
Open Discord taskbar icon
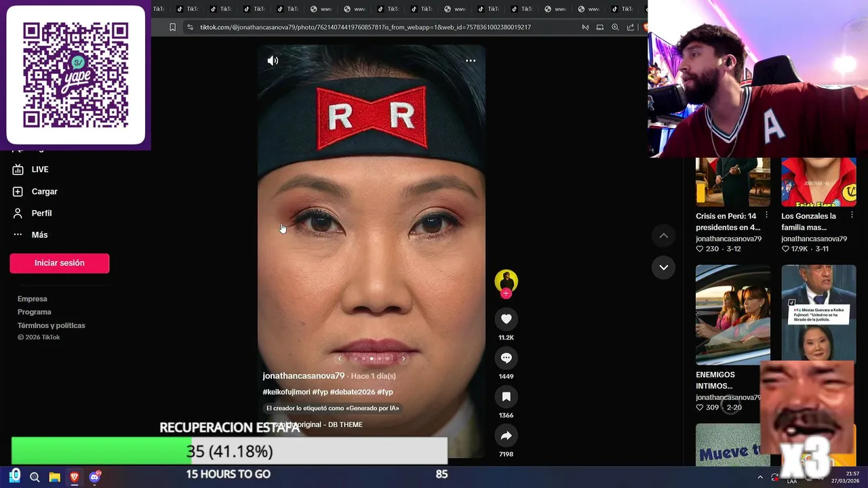click(x=95, y=477)
